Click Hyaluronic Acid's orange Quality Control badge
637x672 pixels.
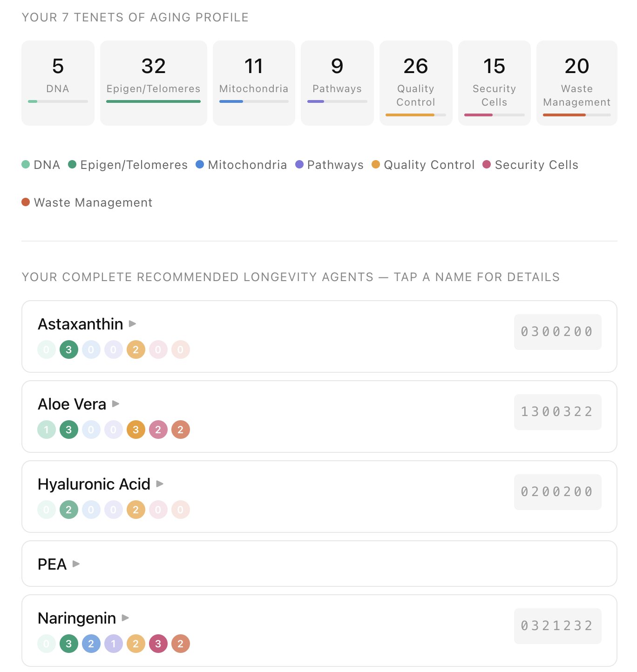[136, 510]
